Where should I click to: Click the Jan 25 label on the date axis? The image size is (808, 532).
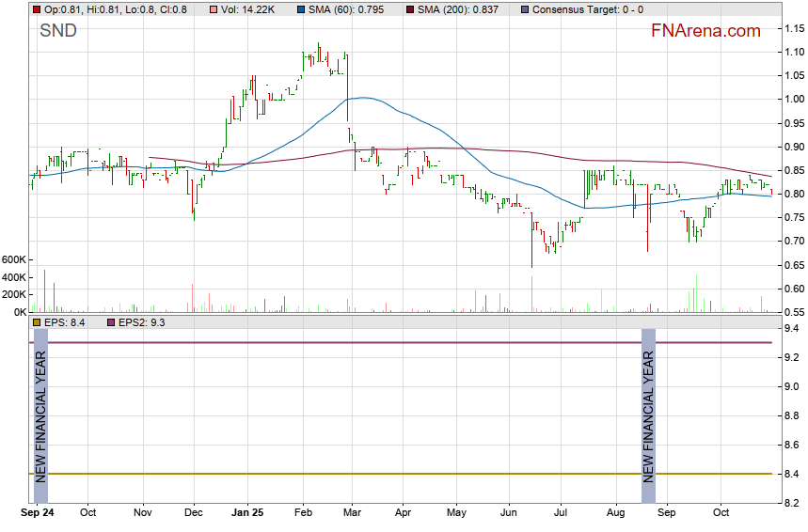pos(248,514)
